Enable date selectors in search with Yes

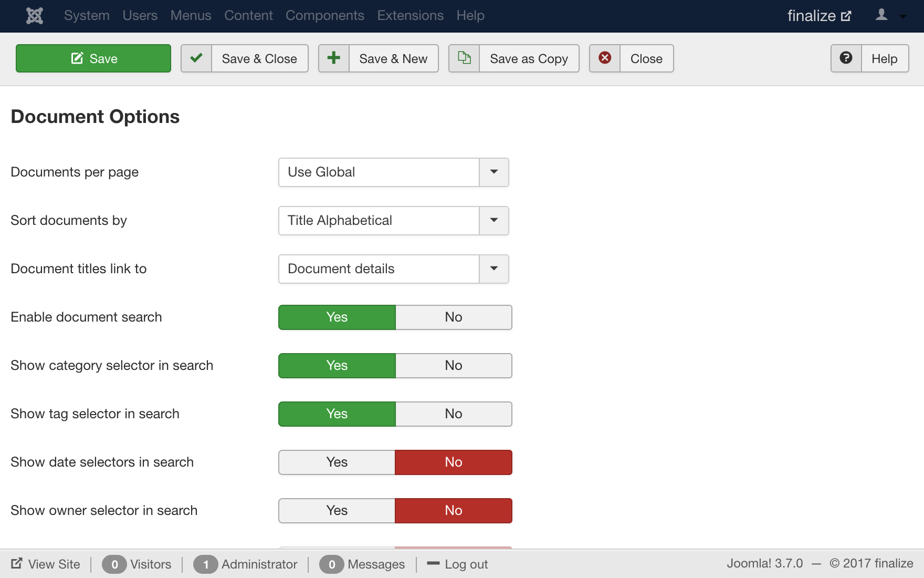(x=337, y=462)
